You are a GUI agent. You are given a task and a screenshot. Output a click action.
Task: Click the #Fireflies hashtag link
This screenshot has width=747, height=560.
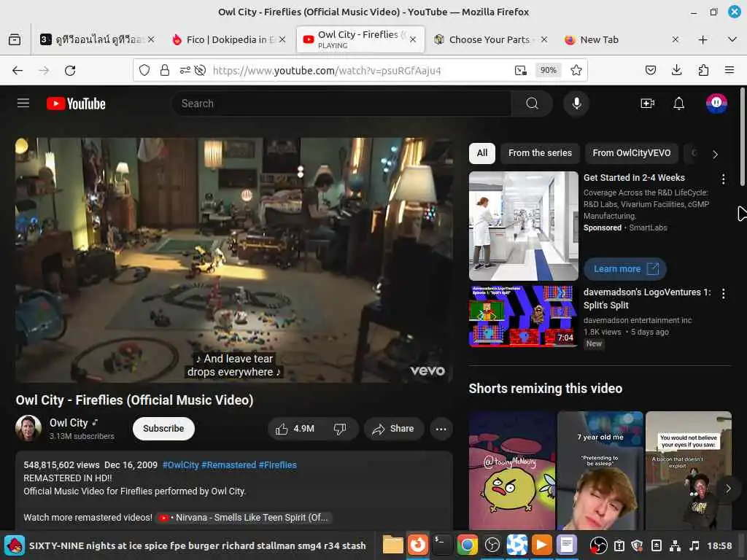pos(278,465)
